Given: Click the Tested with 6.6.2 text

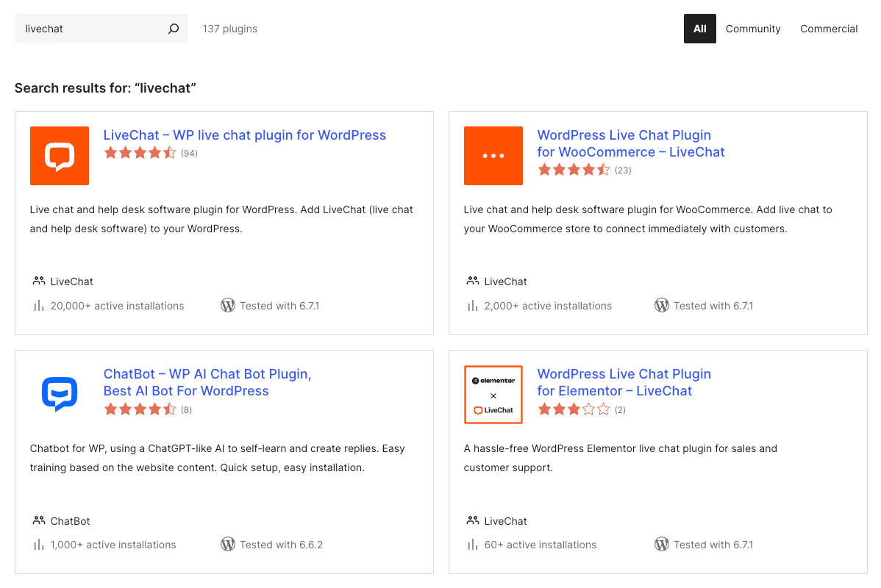Looking at the screenshot, I should [281, 545].
